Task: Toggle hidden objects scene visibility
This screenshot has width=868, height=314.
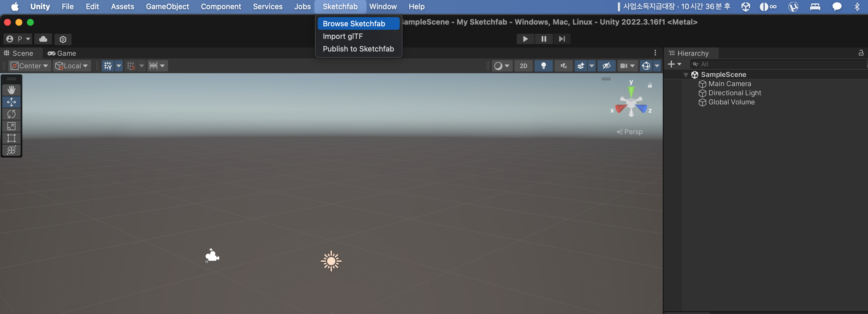Action: point(606,65)
